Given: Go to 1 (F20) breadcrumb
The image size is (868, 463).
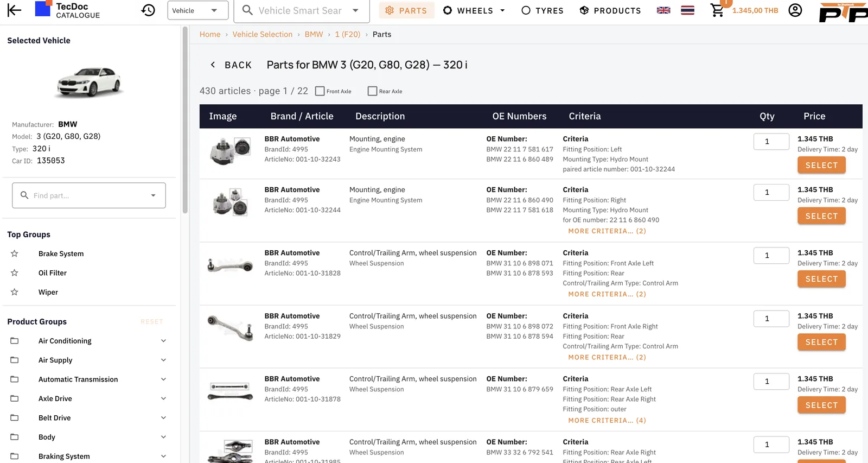Looking at the screenshot, I should click(348, 34).
